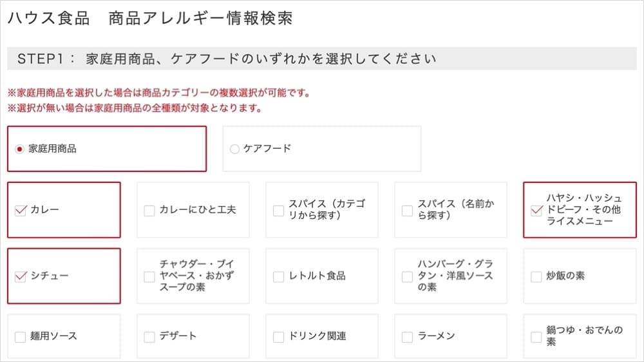Viewport: 644px width, 362px height.
Task: Select the 家庭用商品 radio button
Action: click(19, 149)
